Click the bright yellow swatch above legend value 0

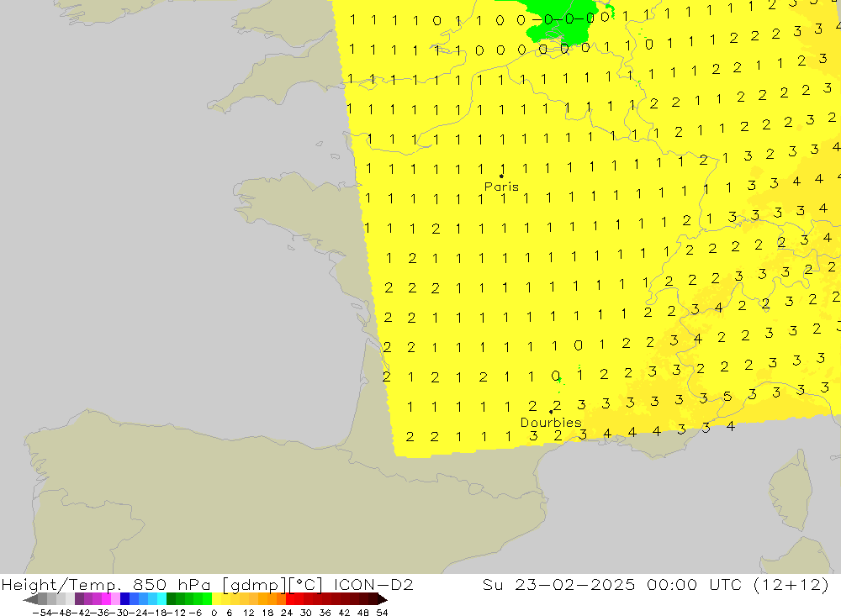pos(217,599)
